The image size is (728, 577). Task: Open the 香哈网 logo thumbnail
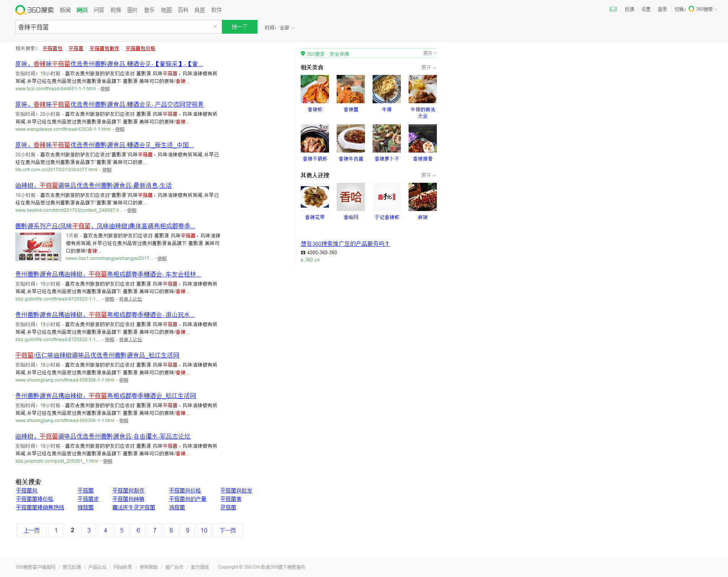coord(351,197)
